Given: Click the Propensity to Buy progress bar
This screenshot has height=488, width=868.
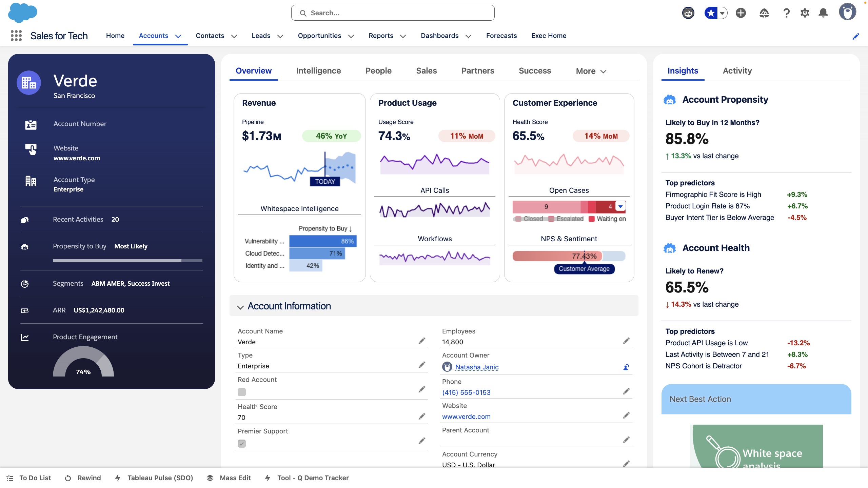Looking at the screenshot, I should pos(127,260).
